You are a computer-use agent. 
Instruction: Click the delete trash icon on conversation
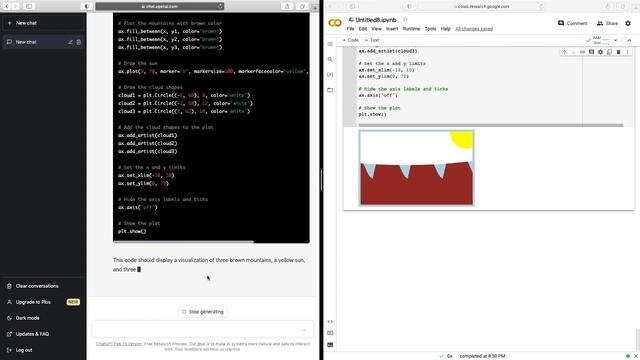point(78,42)
